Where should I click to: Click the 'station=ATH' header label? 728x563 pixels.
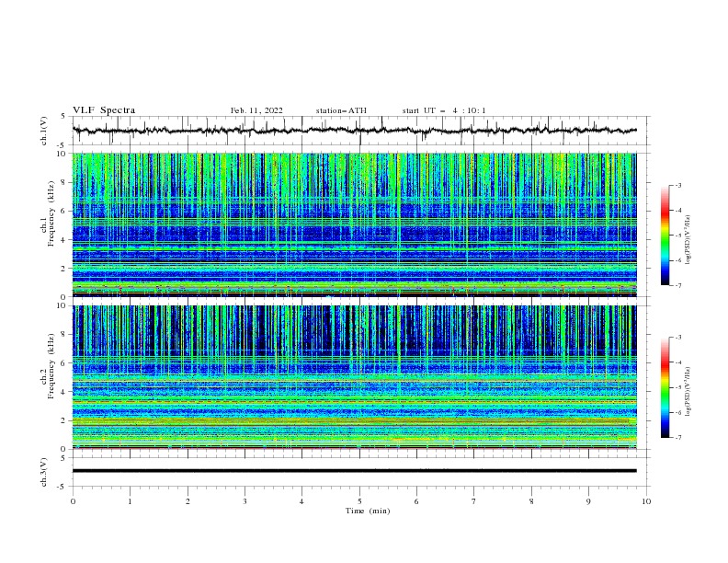(x=341, y=110)
